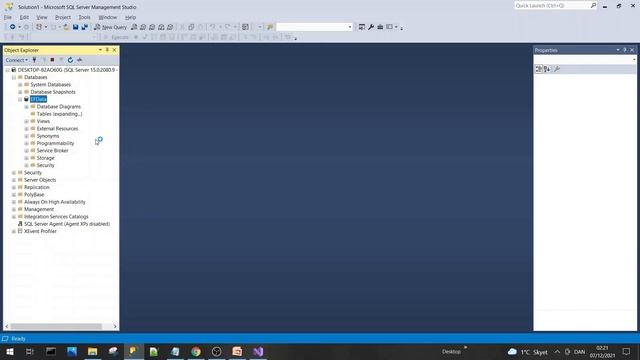This screenshot has width=640, height=360.
Task: Open Task View in taskbar
Action: coord(30,351)
